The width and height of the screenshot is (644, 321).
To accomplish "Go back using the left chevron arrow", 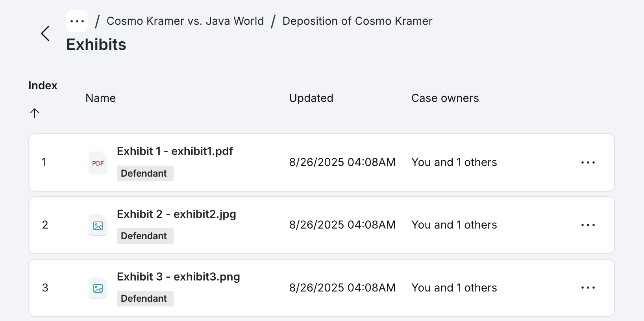I will [x=45, y=33].
